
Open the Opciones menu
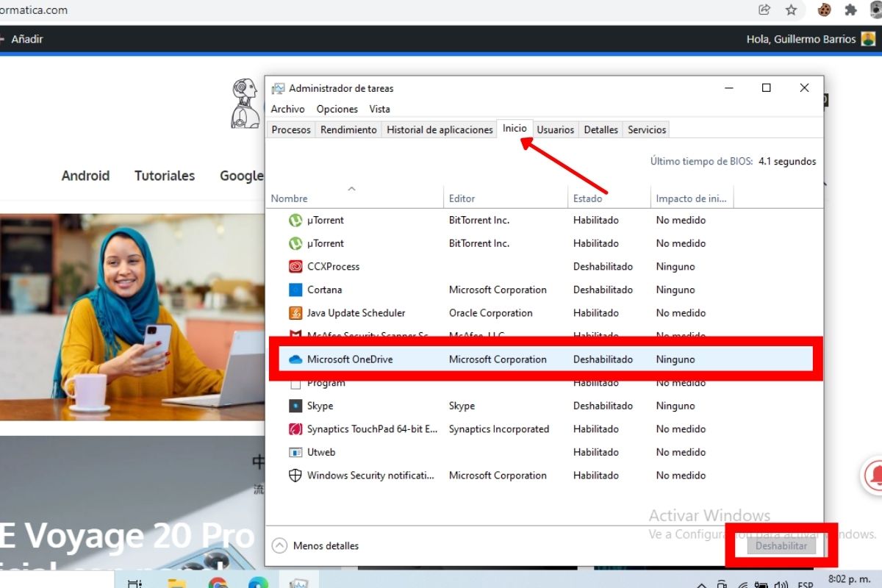(337, 109)
